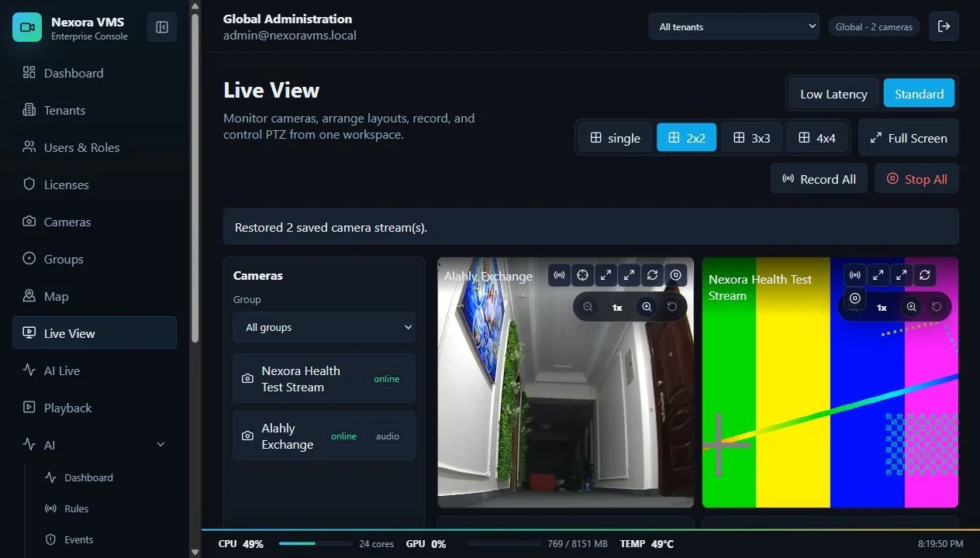This screenshot has height=558, width=980.
Task: Click the audio tag on Alahly Exchange
Action: tap(388, 436)
